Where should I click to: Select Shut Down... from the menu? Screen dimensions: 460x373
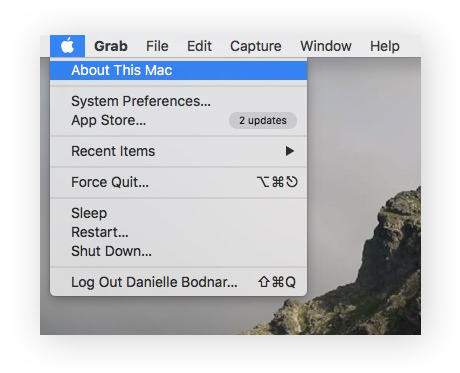(x=178, y=251)
